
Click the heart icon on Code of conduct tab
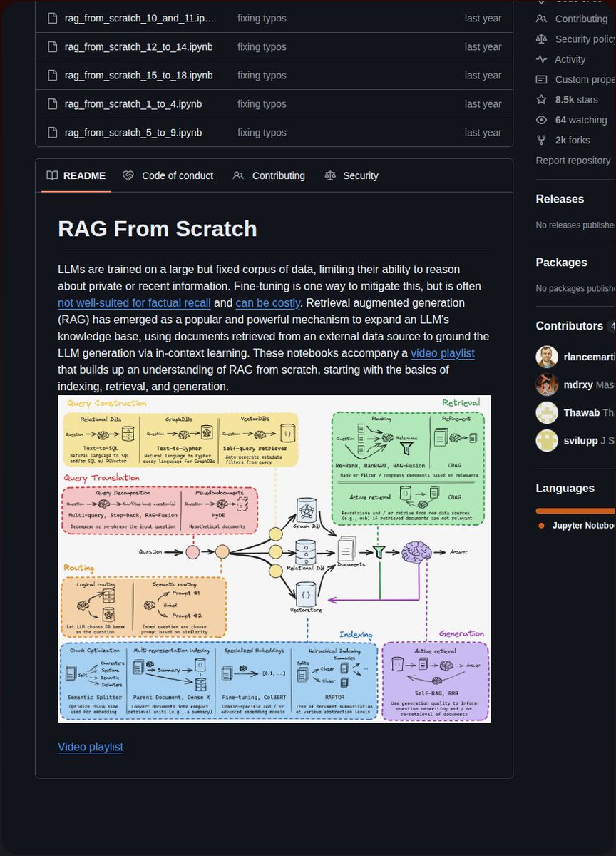128,175
